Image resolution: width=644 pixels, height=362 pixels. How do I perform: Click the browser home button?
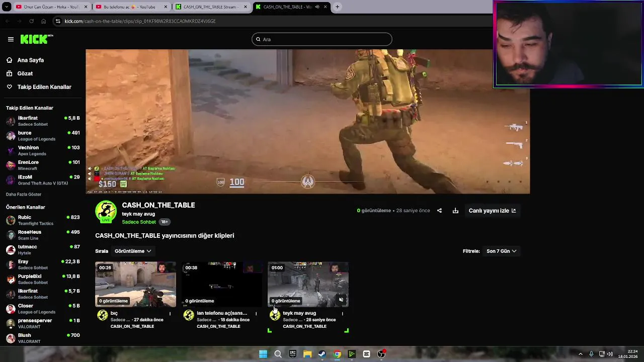tap(43, 21)
